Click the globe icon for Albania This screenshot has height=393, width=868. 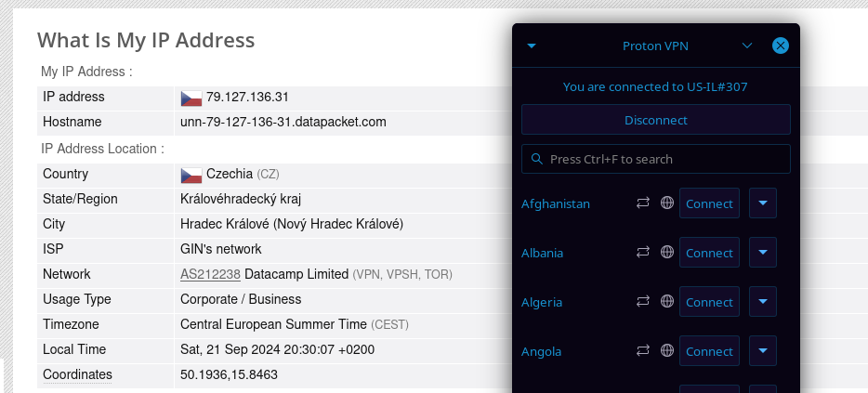667,253
